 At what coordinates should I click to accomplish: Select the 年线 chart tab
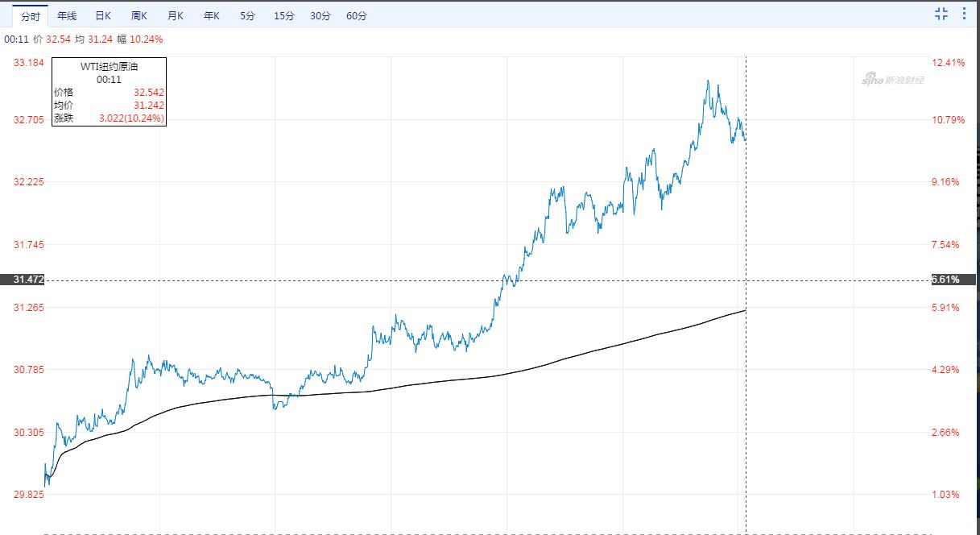67,16
